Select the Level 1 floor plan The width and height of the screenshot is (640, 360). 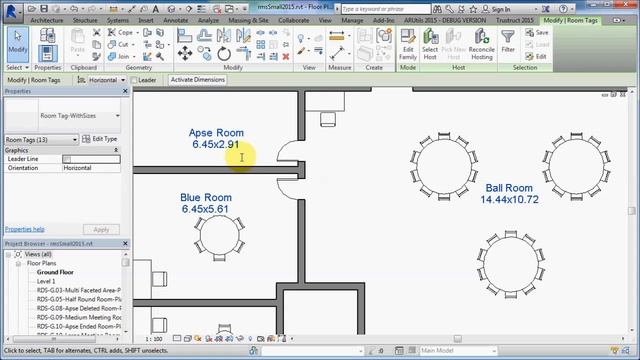[46, 281]
